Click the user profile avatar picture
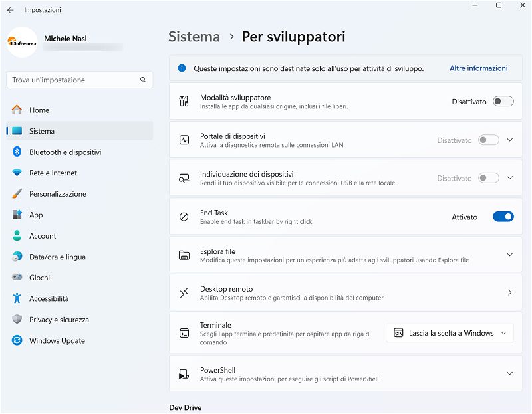 pyautogui.click(x=22, y=43)
